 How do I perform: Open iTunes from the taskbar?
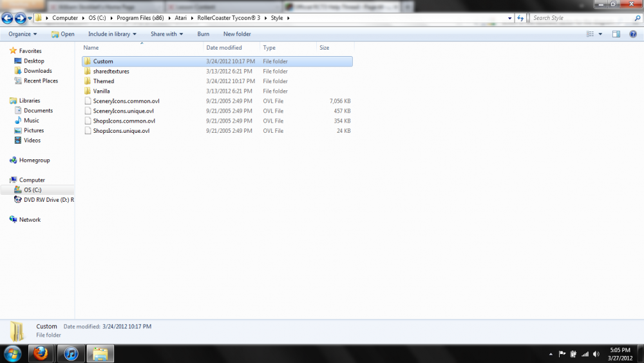[70, 353]
